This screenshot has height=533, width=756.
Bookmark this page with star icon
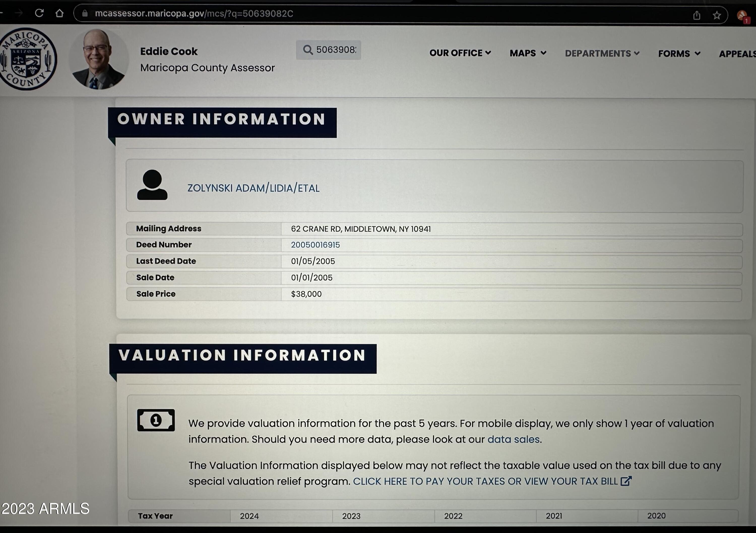(x=717, y=15)
